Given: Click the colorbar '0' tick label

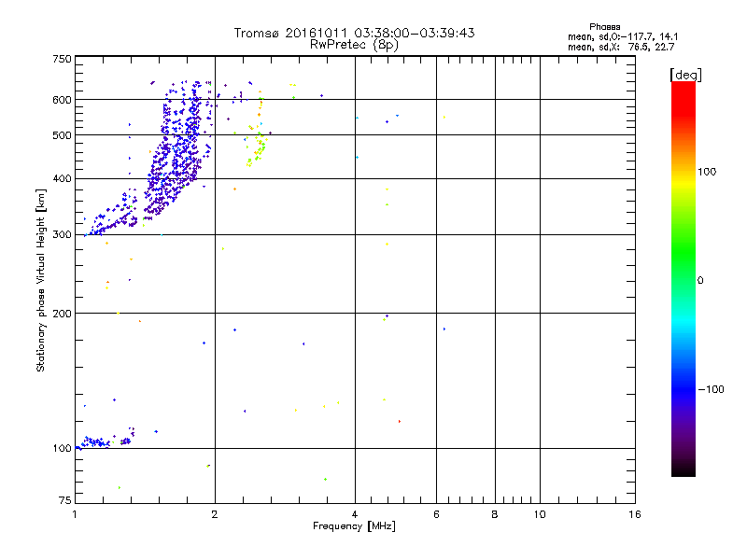Looking at the screenshot, I should click(x=700, y=281).
